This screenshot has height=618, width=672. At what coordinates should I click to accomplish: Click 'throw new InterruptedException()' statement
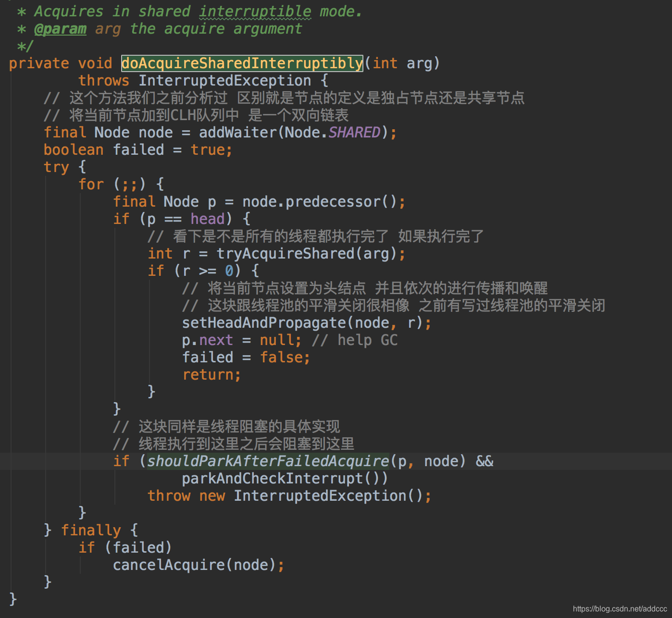click(289, 495)
